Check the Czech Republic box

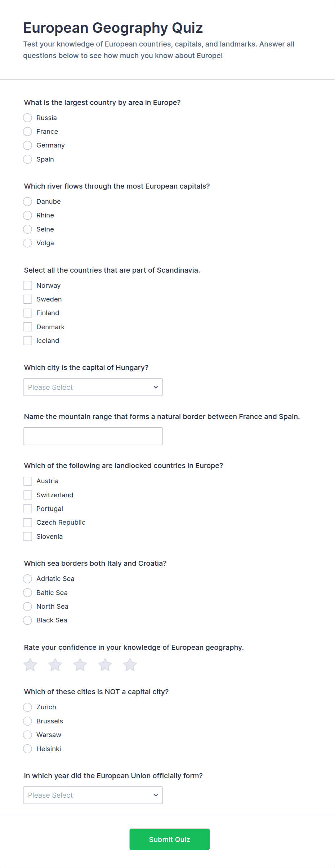click(x=28, y=523)
